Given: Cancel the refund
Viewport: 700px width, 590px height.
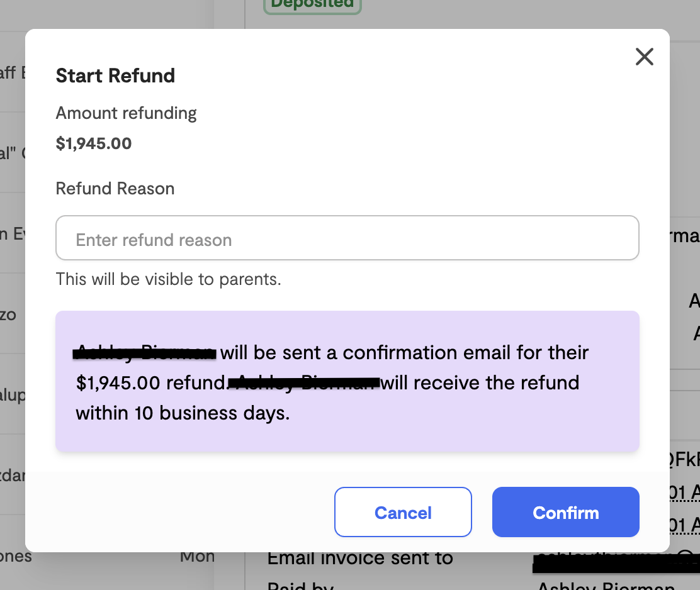Looking at the screenshot, I should pyautogui.click(x=402, y=512).
